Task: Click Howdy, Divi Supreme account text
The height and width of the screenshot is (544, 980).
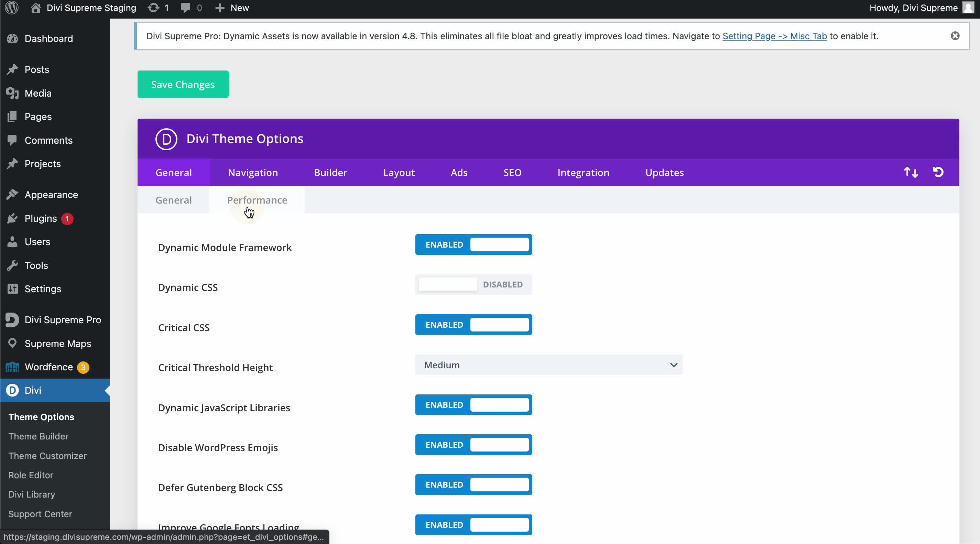Action: click(913, 8)
